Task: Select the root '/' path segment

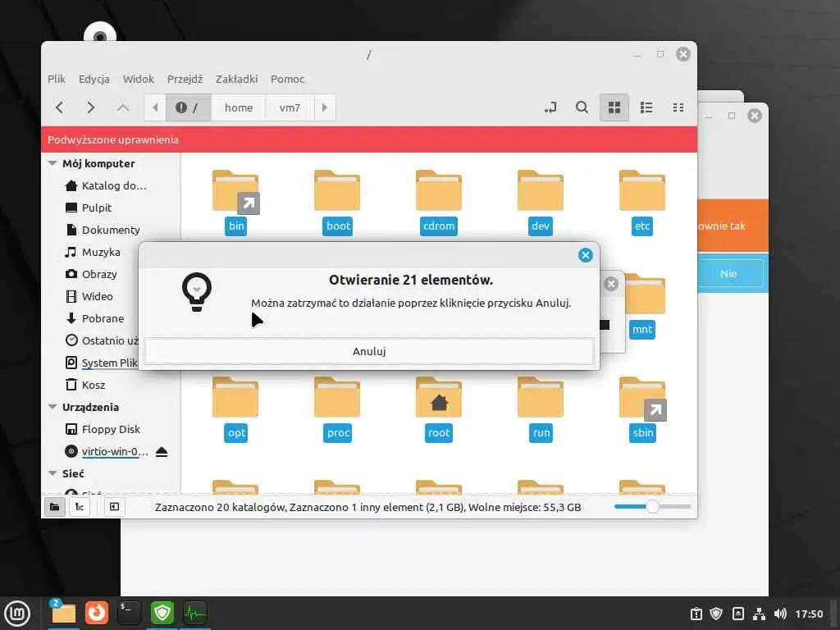Action: pos(188,107)
